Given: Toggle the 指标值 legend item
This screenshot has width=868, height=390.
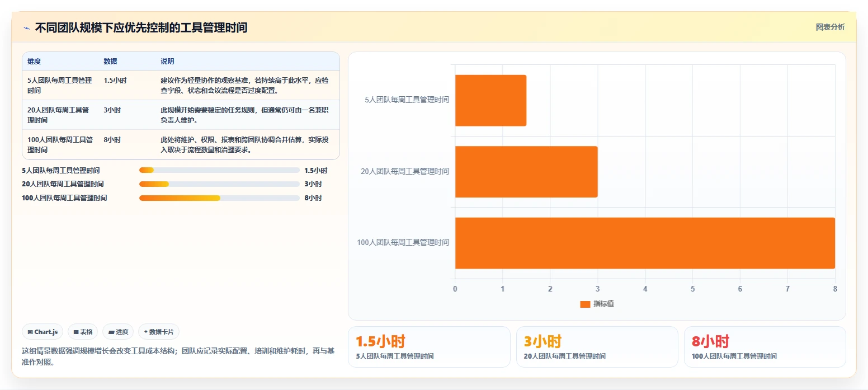Looking at the screenshot, I should (x=597, y=304).
